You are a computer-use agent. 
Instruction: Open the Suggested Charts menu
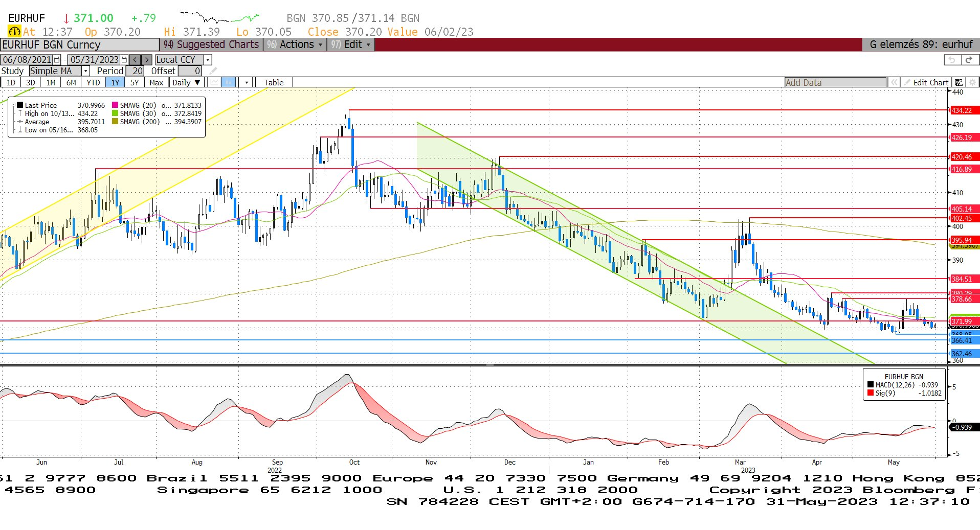[x=211, y=44]
